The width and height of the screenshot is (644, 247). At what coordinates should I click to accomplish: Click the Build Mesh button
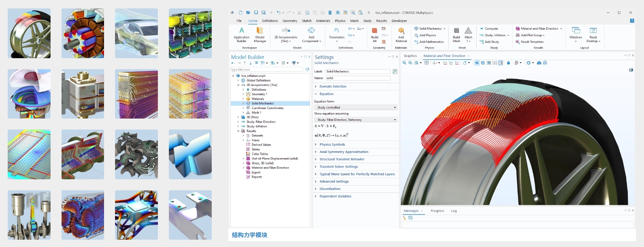[456, 35]
